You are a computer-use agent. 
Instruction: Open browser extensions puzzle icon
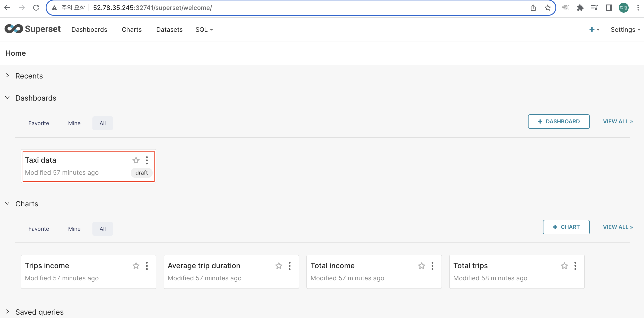(x=580, y=8)
